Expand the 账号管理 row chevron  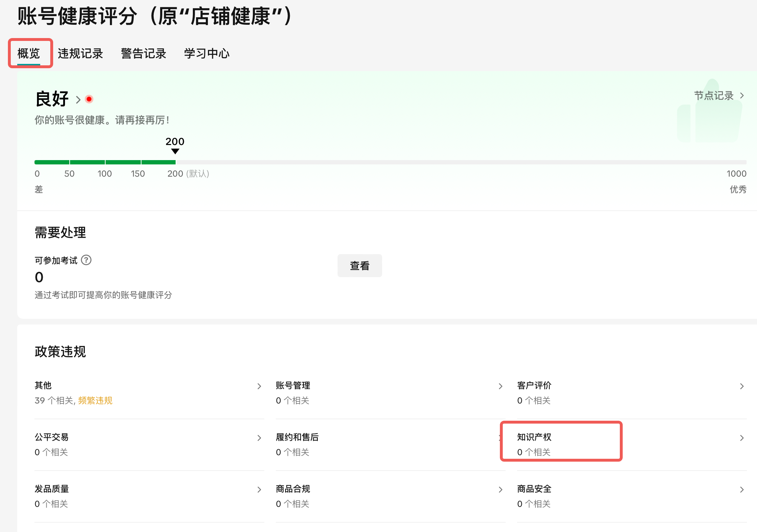point(501,386)
